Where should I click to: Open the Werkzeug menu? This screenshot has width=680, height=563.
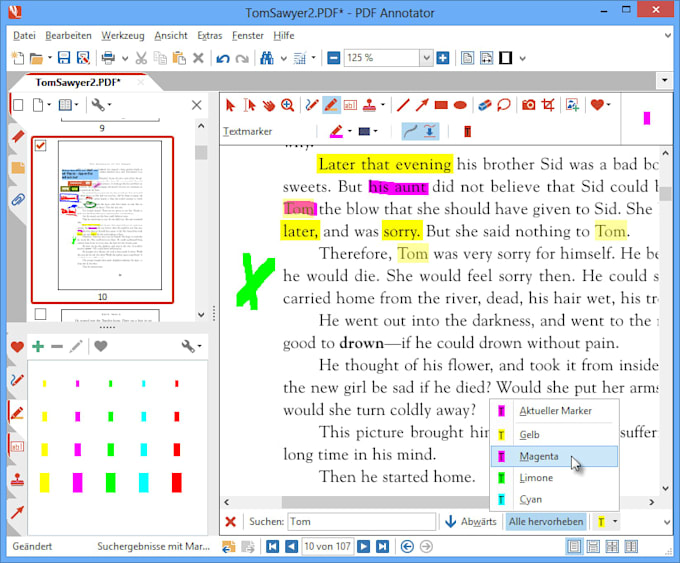pyautogui.click(x=123, y=36)
